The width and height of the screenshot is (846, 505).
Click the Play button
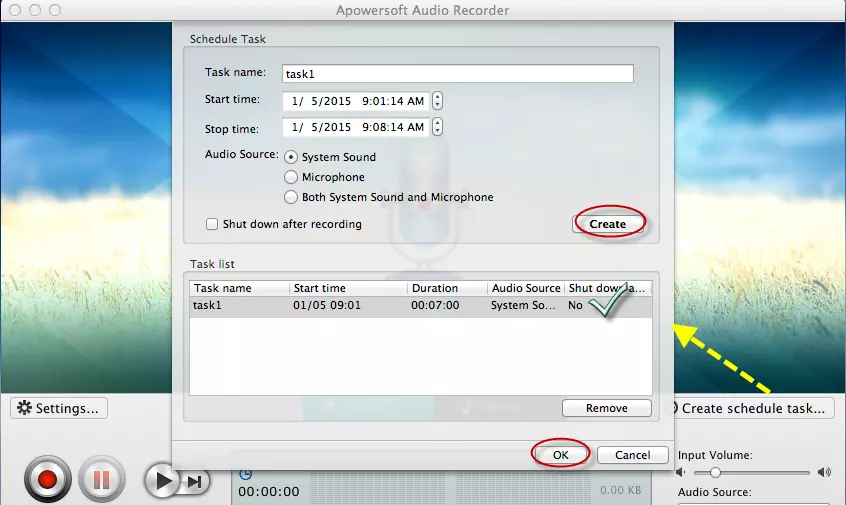[162, 480]
